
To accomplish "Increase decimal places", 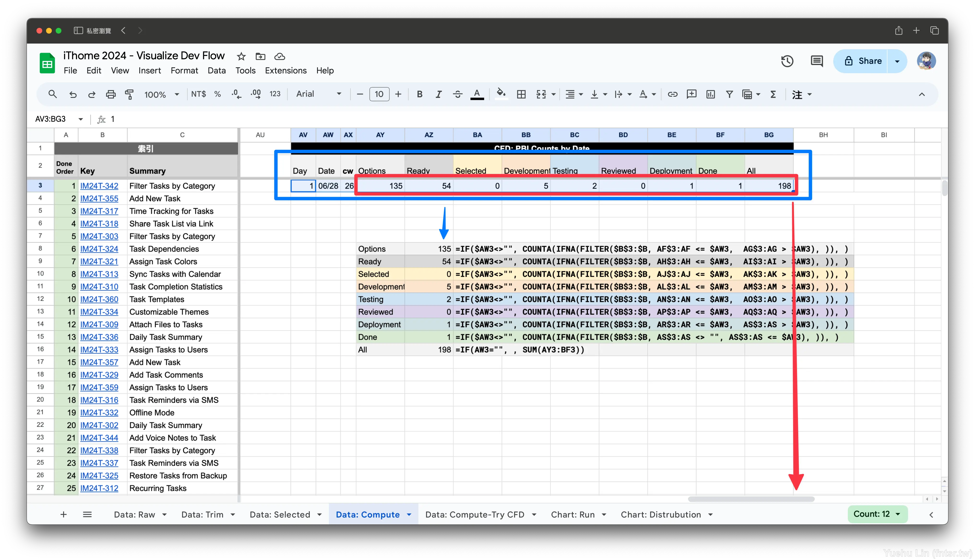I will coord(255,94).
